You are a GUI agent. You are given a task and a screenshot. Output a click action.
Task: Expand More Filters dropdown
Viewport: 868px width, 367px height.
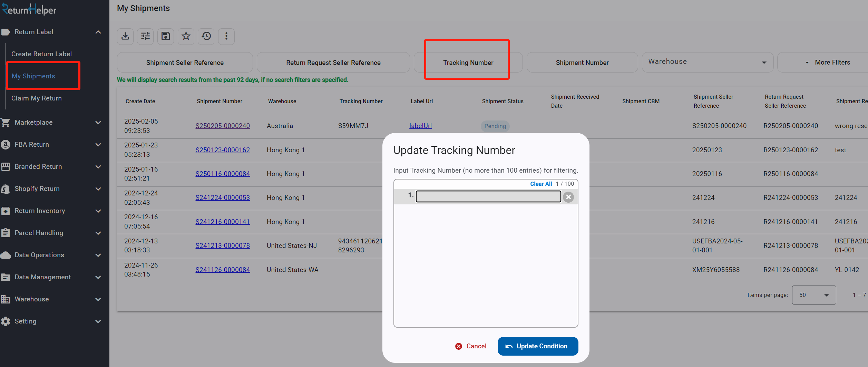tap(828, 62)
